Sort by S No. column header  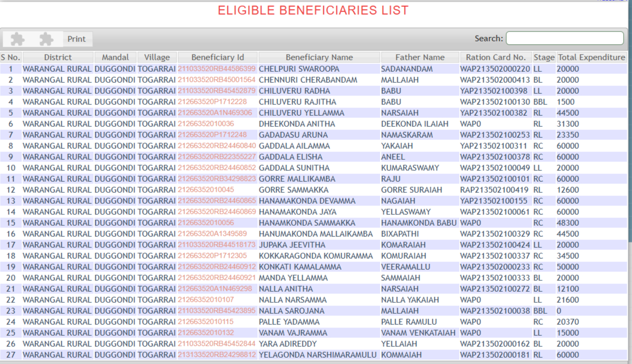tap(10, 57)
